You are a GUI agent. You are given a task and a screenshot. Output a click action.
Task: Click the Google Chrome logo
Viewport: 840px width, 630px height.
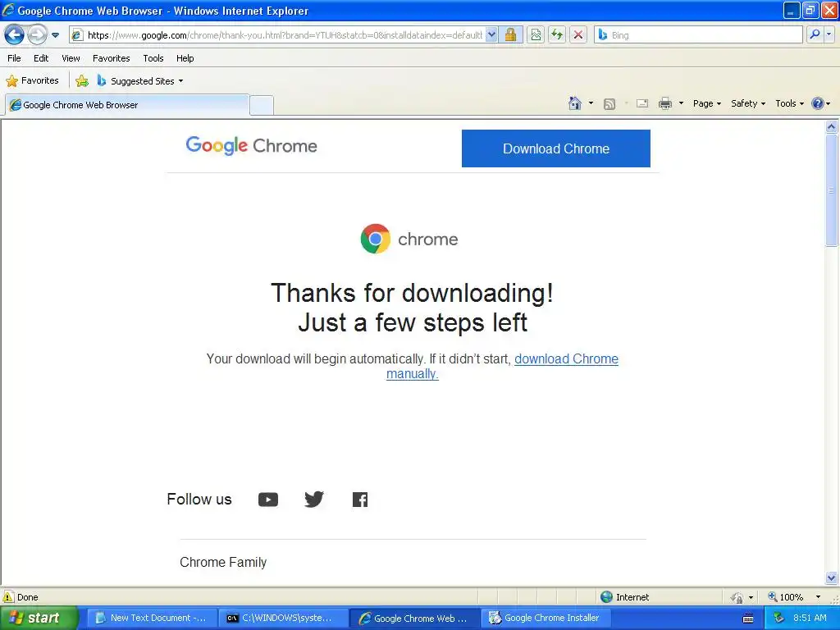(251, 146)
